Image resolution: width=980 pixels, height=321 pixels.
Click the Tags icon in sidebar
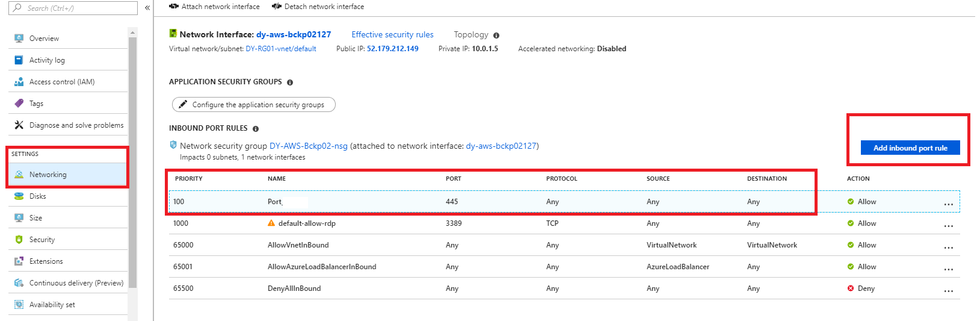pyautogui.click(x=19, y=104)
